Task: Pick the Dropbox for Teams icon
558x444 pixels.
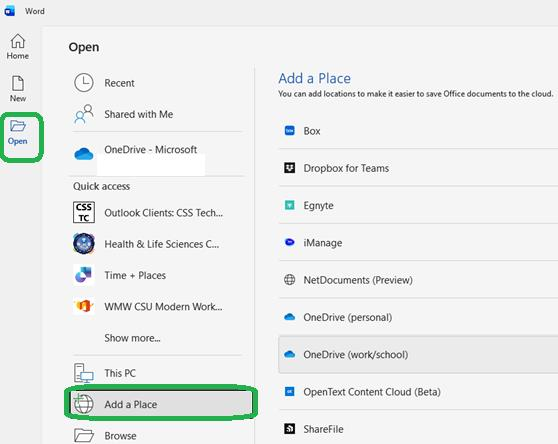Action: (x=290, y=168)
